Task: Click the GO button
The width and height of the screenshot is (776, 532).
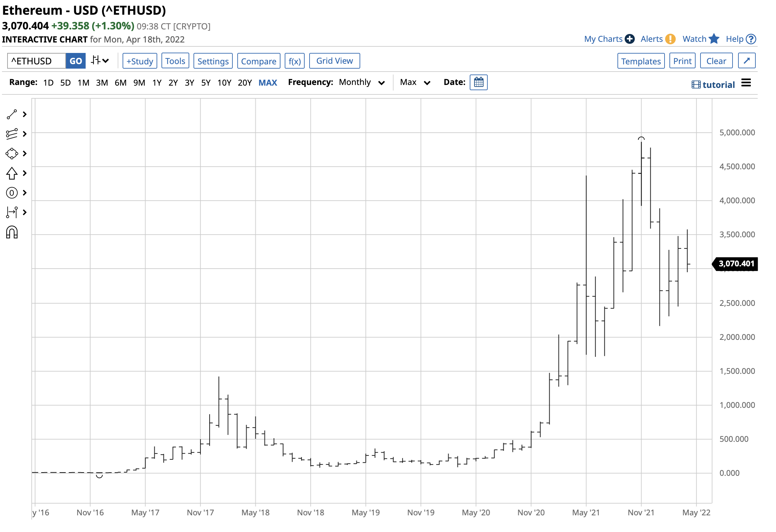Action: pyautogui.click(x=76, y=61)
